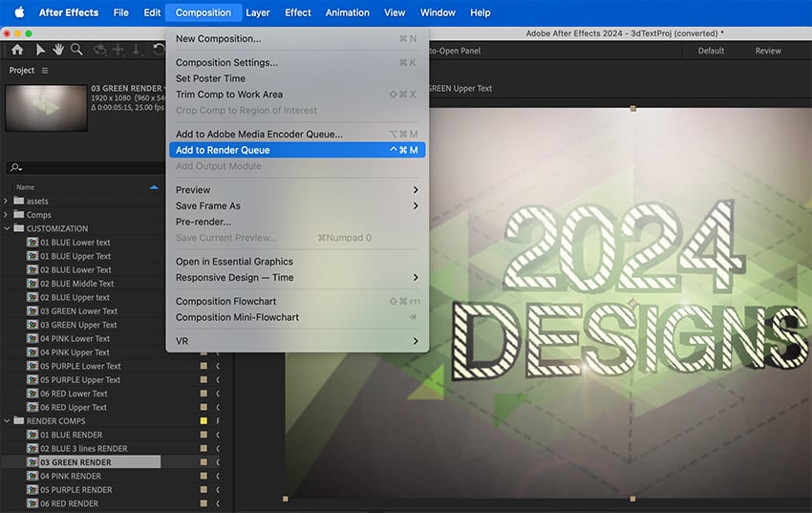Click 03 GREEN RENDER label color swatch

point(203,462)
